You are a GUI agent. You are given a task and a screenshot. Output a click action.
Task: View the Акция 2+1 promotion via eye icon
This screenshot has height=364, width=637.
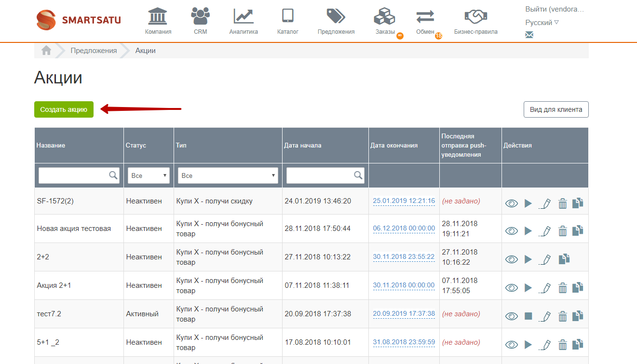tap(512, 288)
